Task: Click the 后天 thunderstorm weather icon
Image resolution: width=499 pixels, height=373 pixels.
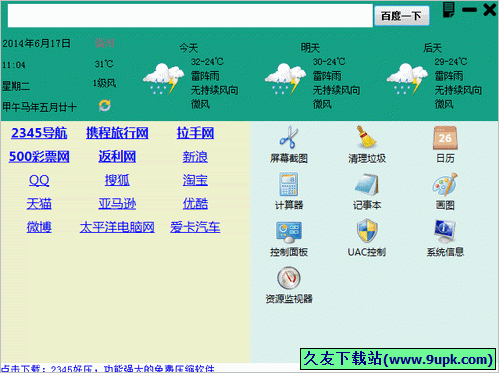Action: click(x=407, y=79)
